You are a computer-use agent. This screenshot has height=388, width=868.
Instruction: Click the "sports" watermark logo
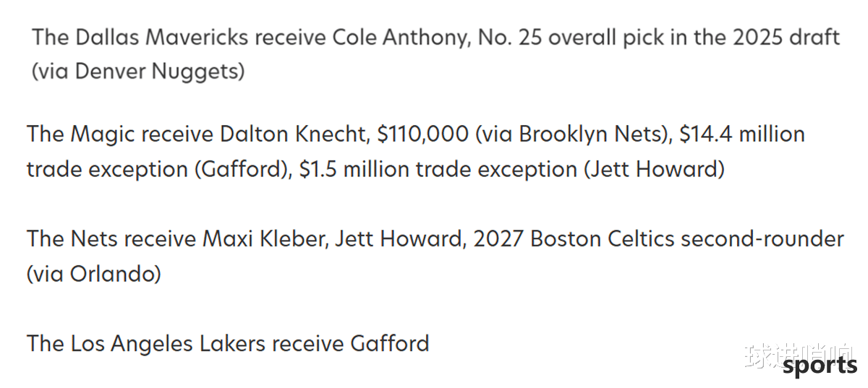pyautogui.click(x=820, y=367)
